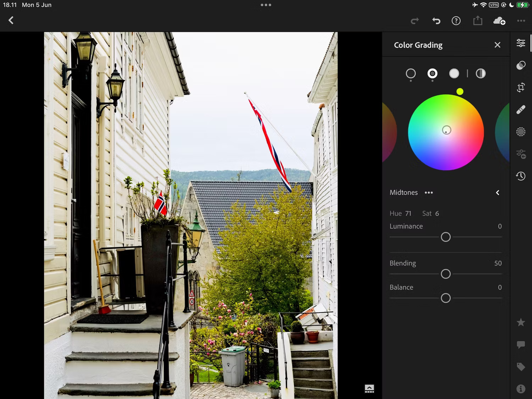Collapse the Midtones section chevron
532x399 pixels.
498,193
